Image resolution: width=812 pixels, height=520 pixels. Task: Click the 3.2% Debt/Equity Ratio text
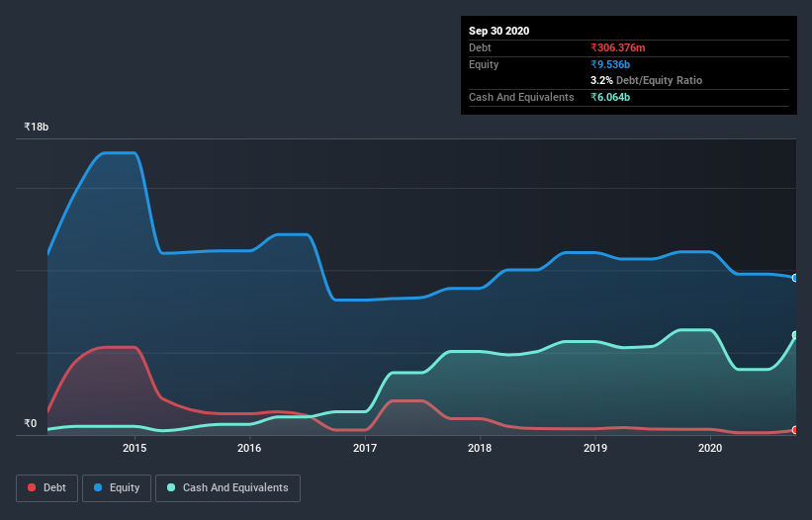tap(646, 81)
